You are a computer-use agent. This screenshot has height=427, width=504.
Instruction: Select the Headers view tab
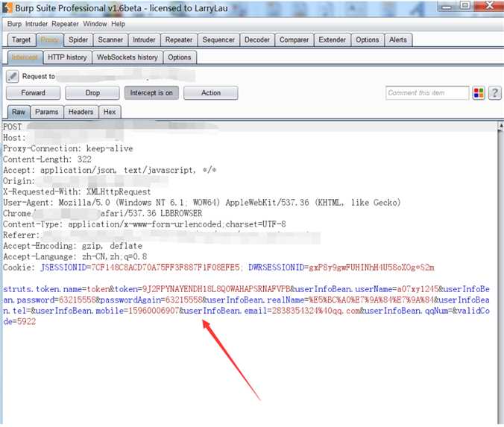(81, 112)
